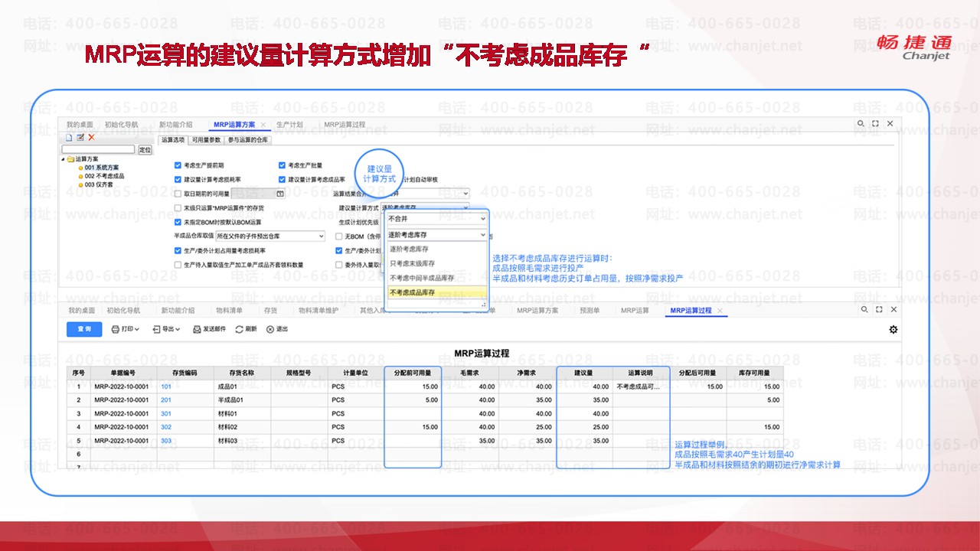
Task: Enable 取日期前的可用量 checkbox
Action: 178,194
